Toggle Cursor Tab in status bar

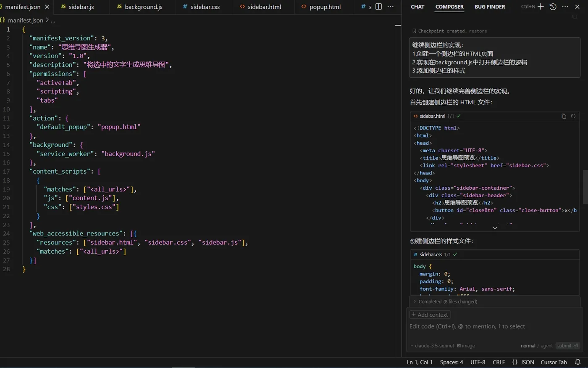(554, 362)
